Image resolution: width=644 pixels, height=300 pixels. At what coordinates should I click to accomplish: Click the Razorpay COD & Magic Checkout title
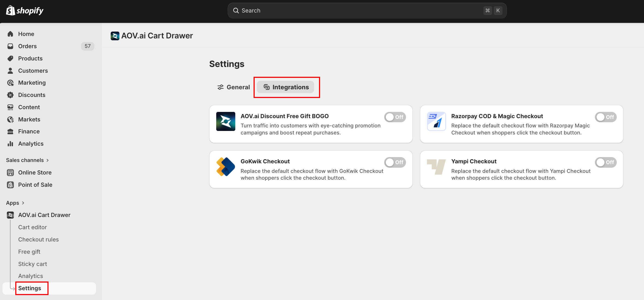point(497,116)
